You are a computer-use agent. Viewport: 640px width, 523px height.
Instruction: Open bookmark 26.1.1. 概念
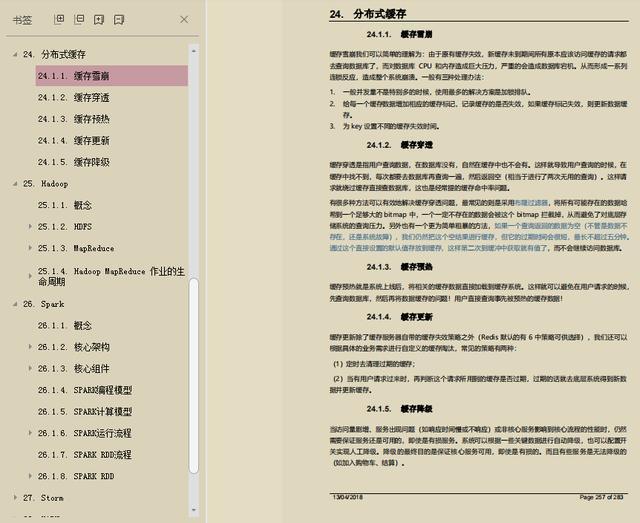tap(64, 325)
